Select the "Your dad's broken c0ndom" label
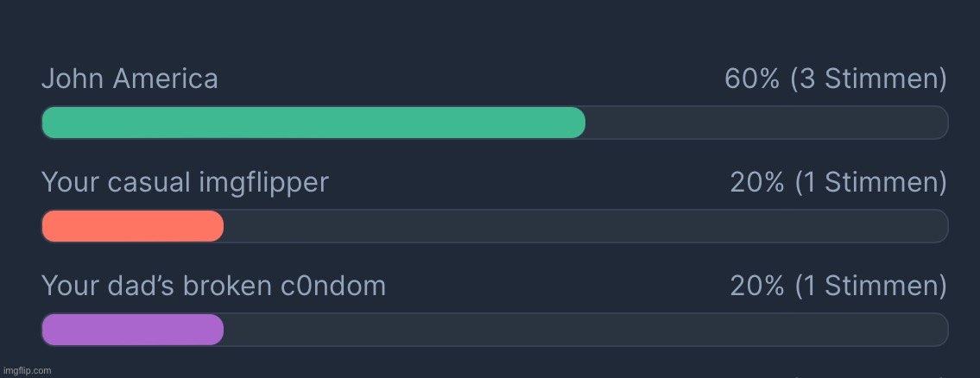This screenshot has height=378, width=980. pos(213,286)
